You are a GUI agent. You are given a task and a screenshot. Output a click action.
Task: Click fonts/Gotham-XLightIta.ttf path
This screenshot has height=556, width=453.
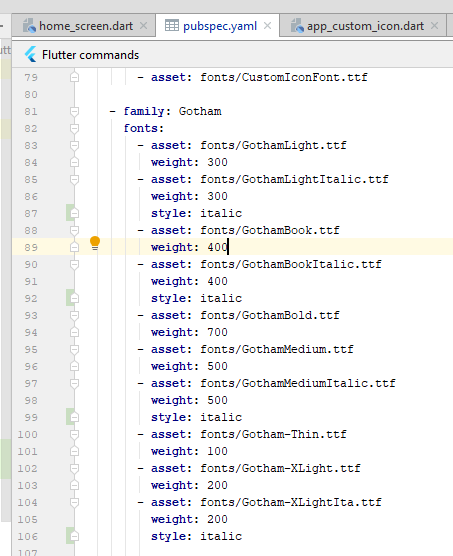click(291, 502)
